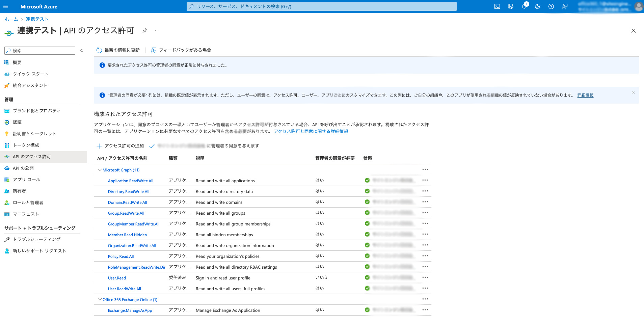Open Member.Read.Hidden permission link
Image resolution: width=644 pixels, height=324 pixels.
128,235
